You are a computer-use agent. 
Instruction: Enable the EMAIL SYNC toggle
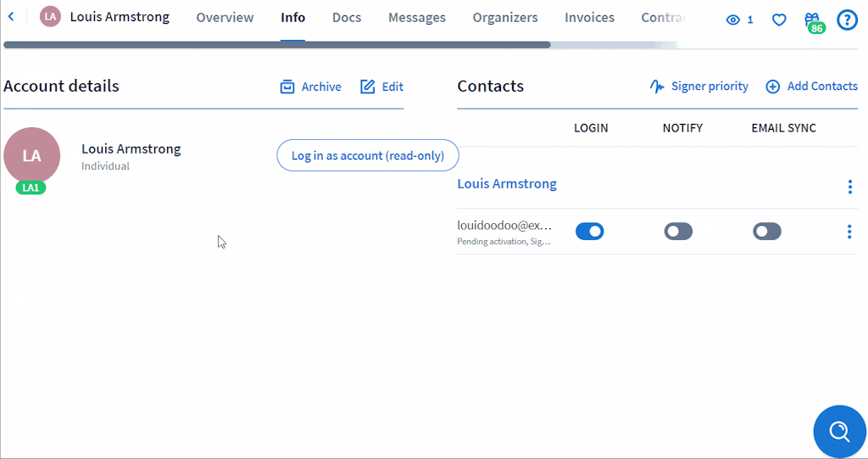tap(766, 231)
